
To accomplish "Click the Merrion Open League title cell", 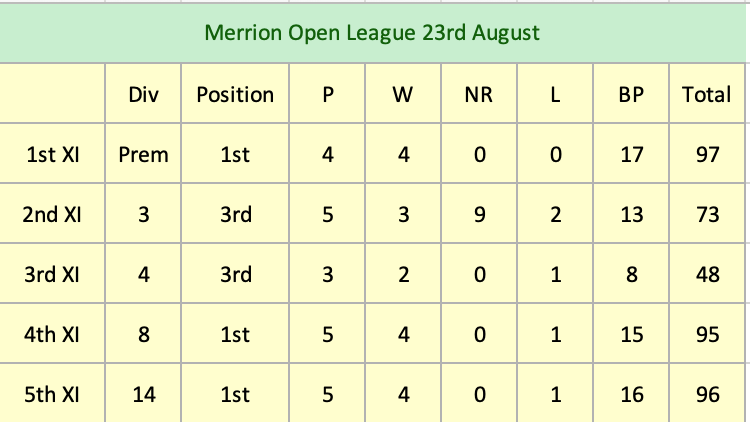I will coord(372,33).
